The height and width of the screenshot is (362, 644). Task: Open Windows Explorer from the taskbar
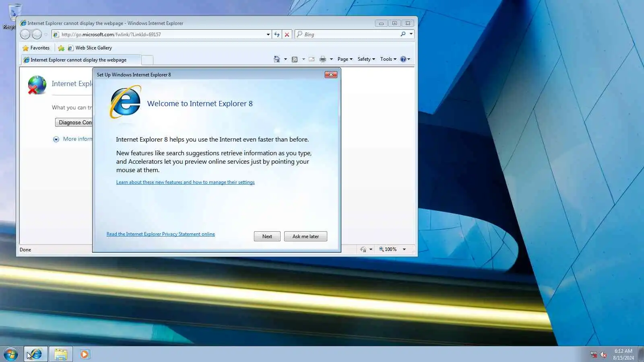61,354
